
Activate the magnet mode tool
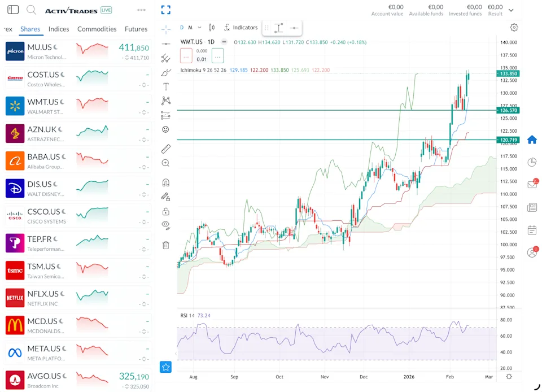165,183
